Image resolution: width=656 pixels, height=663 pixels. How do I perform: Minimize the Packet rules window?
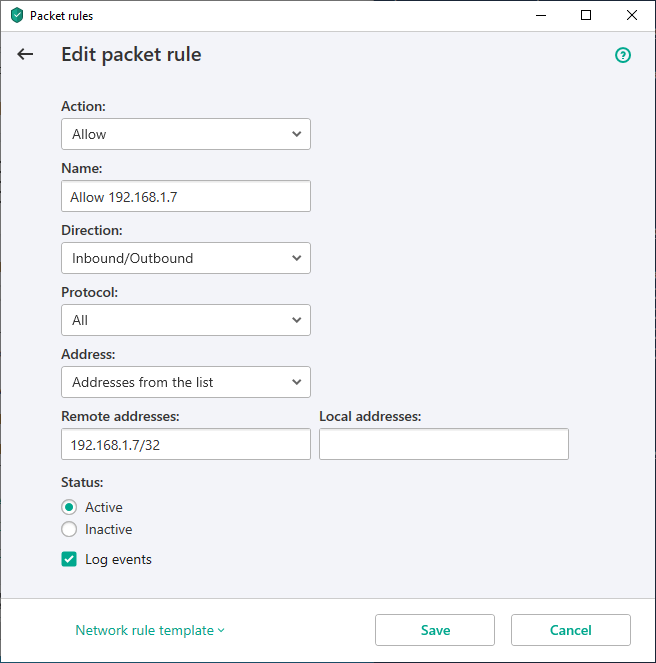(x=541, y=15)
